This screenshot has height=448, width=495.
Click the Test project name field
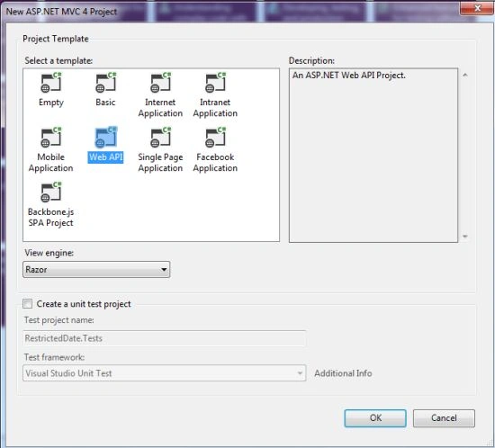[164, 338]
